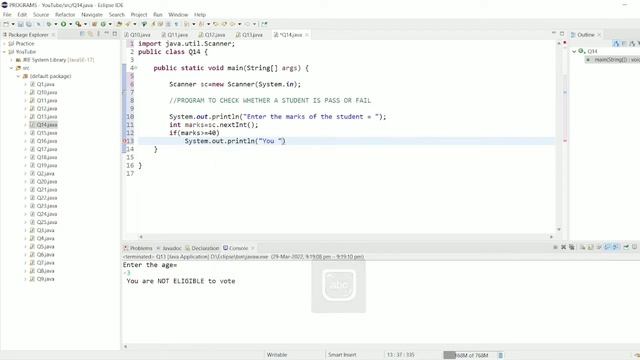
Task: Click Link with Editor in Package Explorer
Action: 90,34
